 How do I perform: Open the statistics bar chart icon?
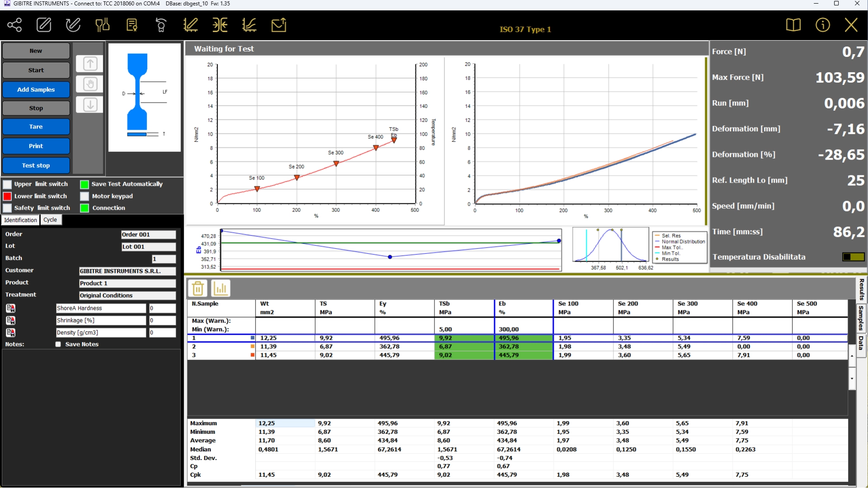(x=221, y=288)
